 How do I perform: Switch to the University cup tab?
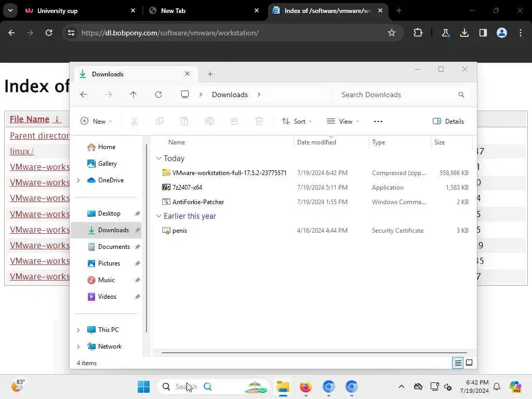coord(80,11)
